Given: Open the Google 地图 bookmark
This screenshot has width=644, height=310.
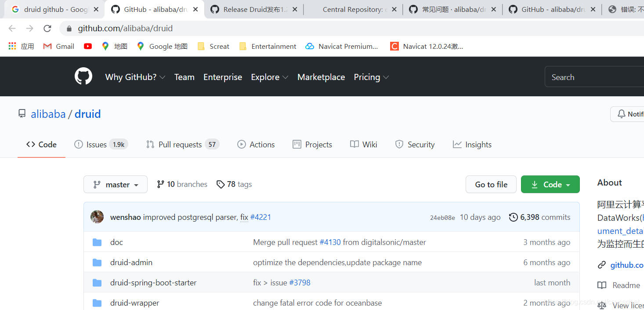Looking at the screenshot, I should (162, 46).
